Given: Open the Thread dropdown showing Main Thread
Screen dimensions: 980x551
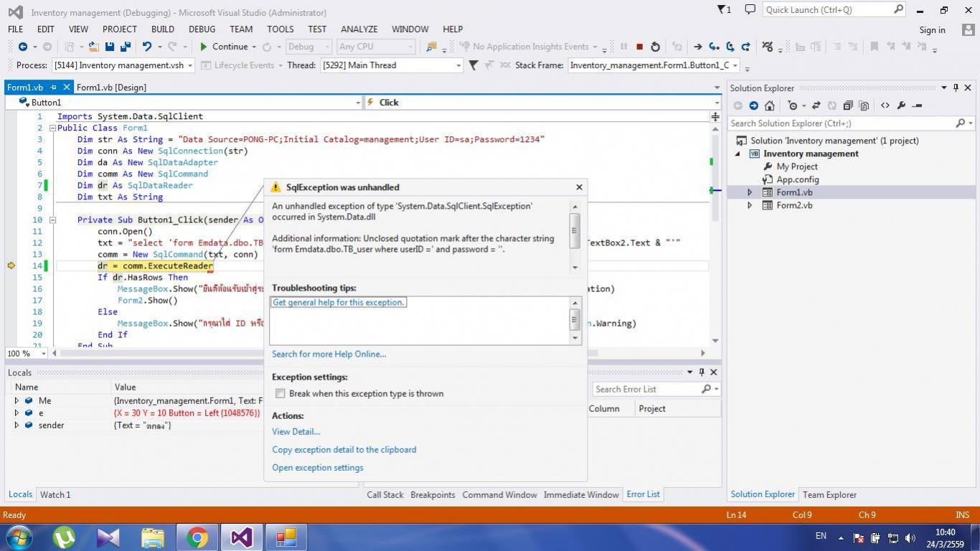Looking at the screenshot, I should point(392,65).
